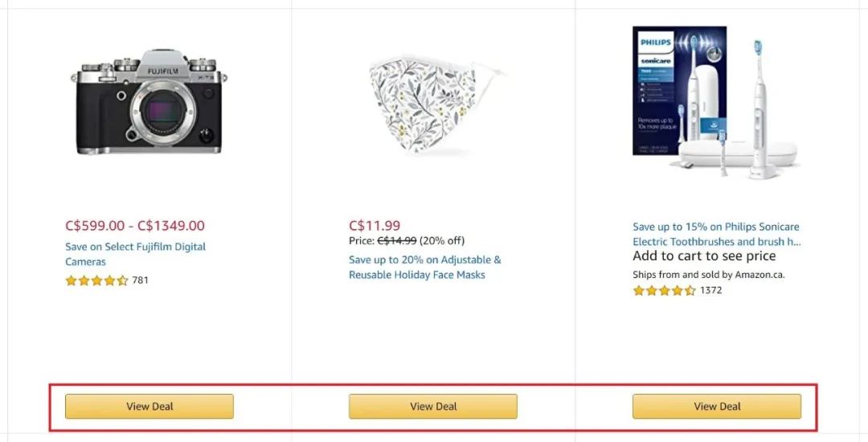This screenshot has height=442, width=868.
Task: Click the first star of Fujifilm rating
Action: [x=71, y=280]
